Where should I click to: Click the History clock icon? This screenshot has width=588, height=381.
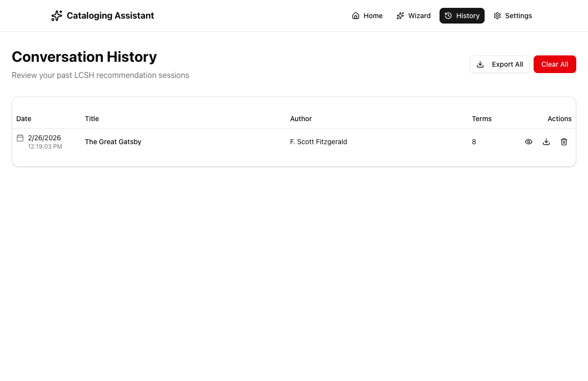pos(449,15)
